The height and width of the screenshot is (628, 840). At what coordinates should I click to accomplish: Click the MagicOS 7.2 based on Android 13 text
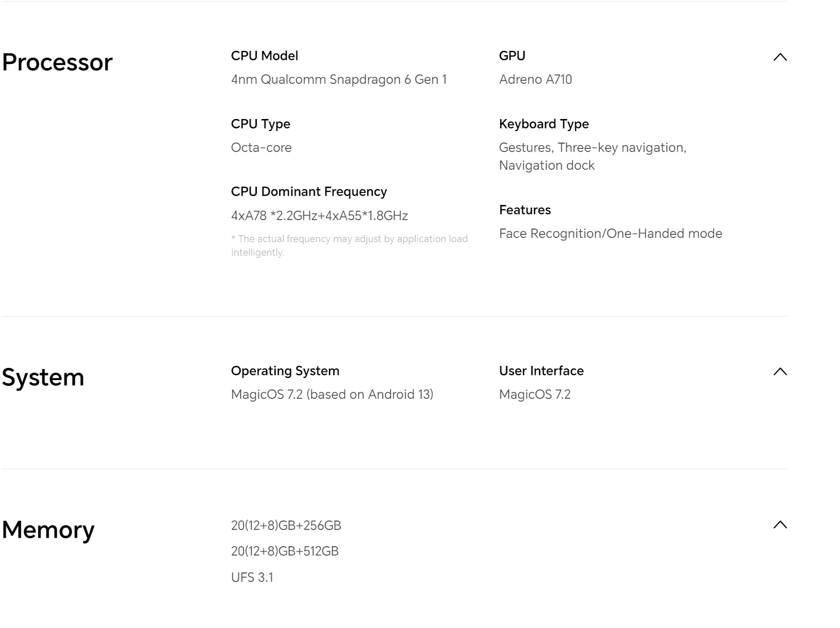coord(332,395)
